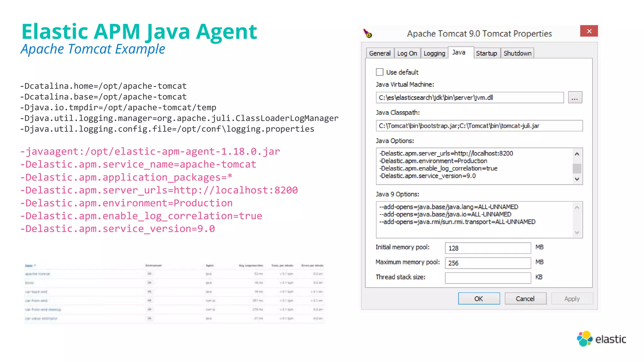Click the -Djava.io.tmpdir line
This screenshot has width=644, height=362.
(118, 107)
